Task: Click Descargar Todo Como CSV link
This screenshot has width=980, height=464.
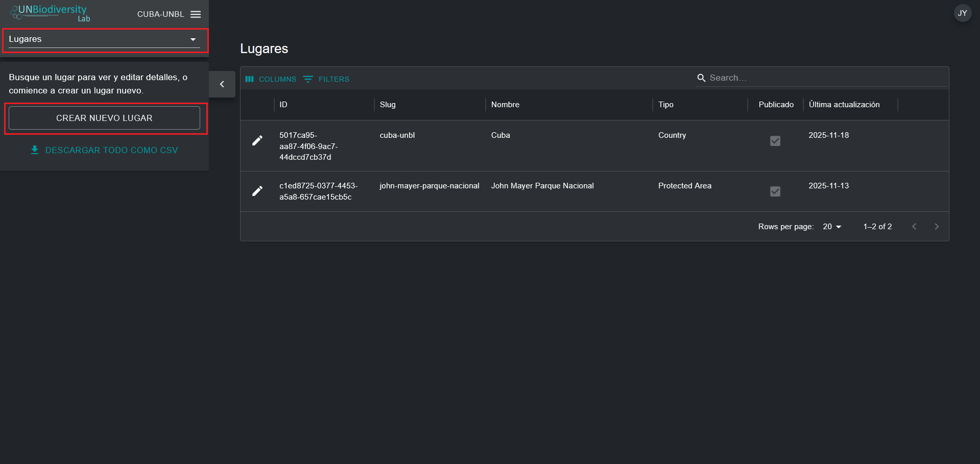Action: 111,150
